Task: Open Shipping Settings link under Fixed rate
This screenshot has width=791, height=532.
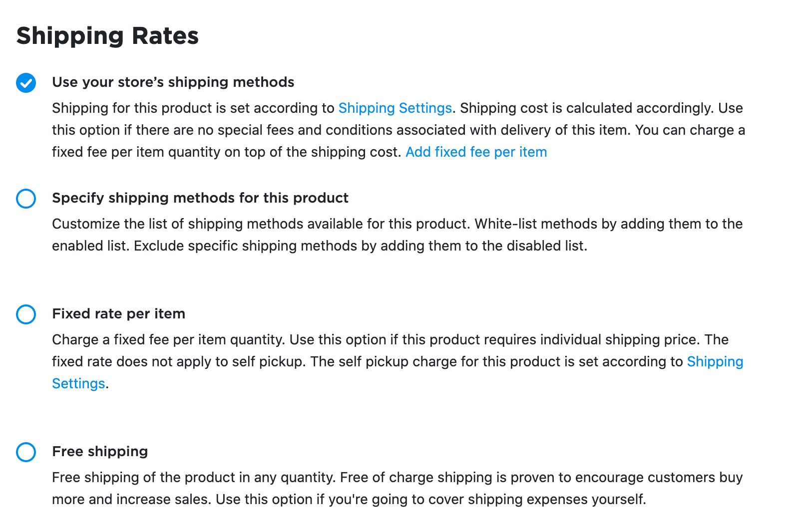Action: (x=715, y=362)
